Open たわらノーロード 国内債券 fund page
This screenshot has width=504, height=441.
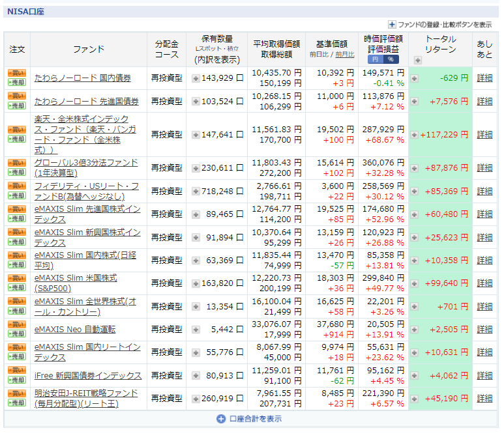tap(83, 78)
